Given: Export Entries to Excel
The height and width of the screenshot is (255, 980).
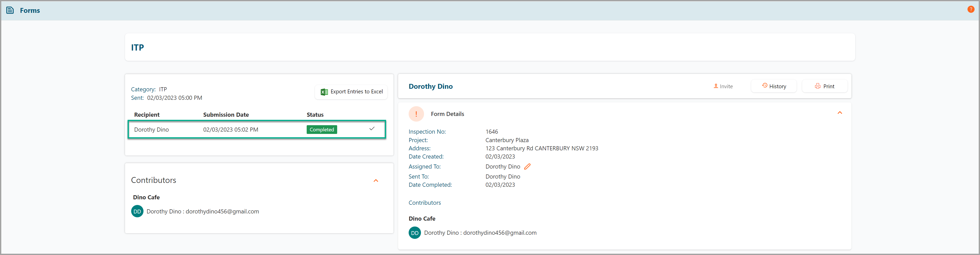Looking at the screenshot, I should pyautogui.click(x=351, y=92).
